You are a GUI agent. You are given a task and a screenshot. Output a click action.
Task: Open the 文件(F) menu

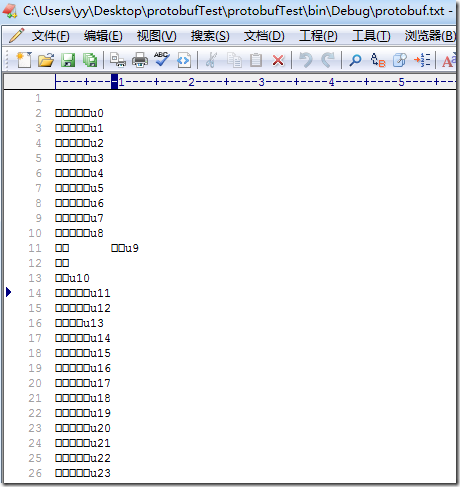pyautogui.click(x=51, y=36)
